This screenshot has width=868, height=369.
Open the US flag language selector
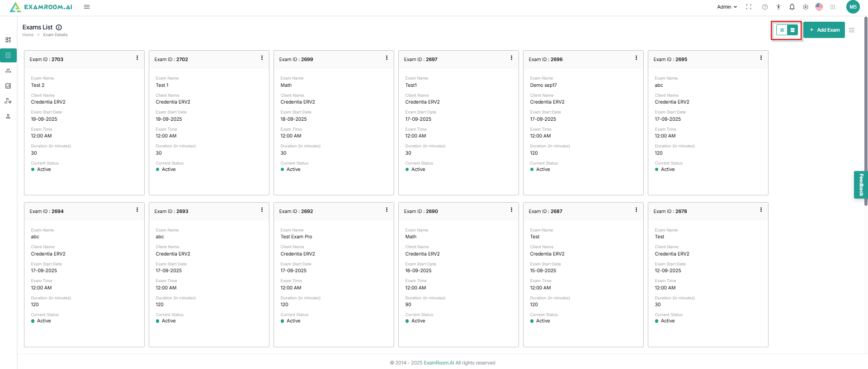pyautogui.click(x=819, y=7)
